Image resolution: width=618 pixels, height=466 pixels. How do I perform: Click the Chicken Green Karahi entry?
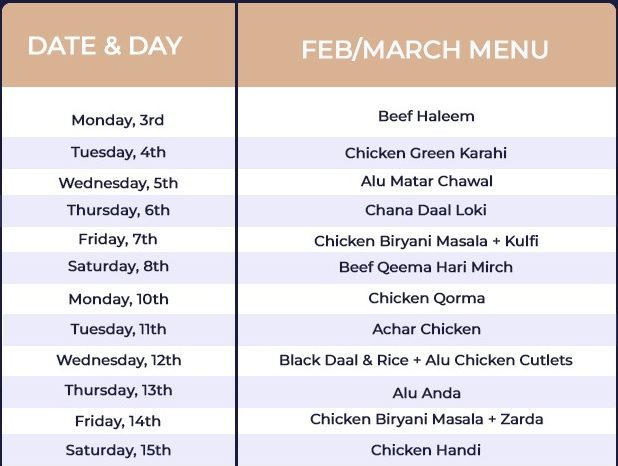(426, 153)
